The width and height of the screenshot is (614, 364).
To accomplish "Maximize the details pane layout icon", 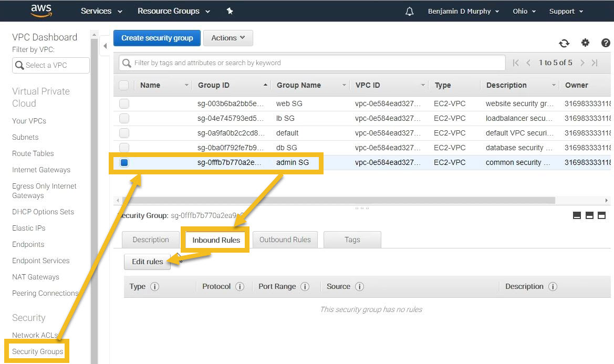I will pos(602,215).
